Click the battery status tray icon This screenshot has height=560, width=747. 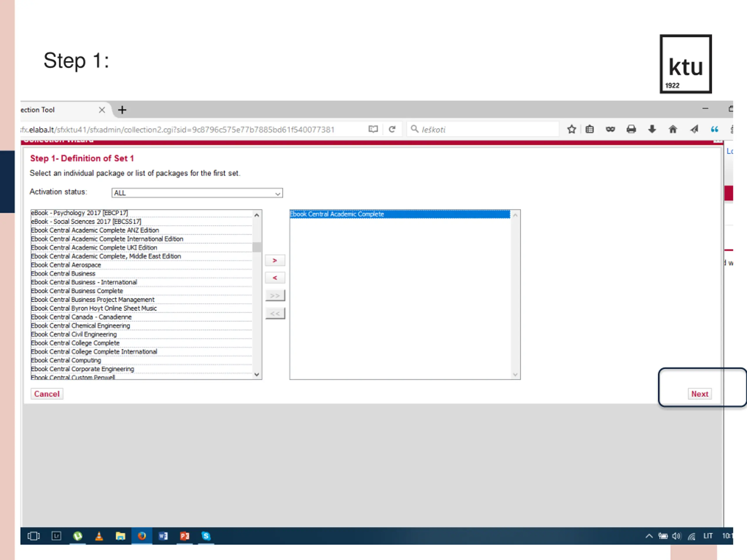(663, 536)
